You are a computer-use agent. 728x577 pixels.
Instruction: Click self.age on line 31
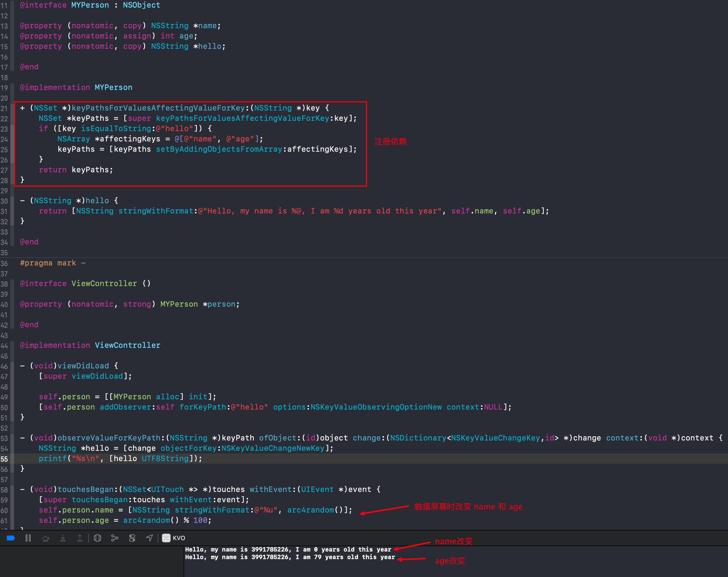coord(522,211)
